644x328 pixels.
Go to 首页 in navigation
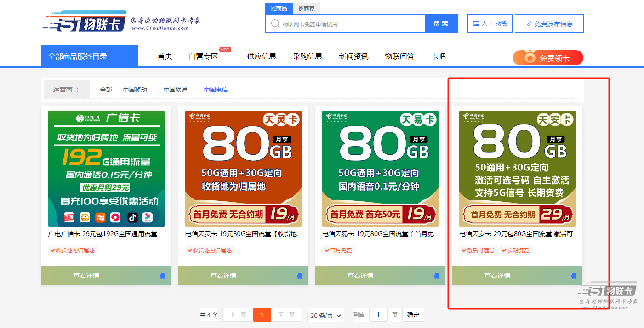165,57
